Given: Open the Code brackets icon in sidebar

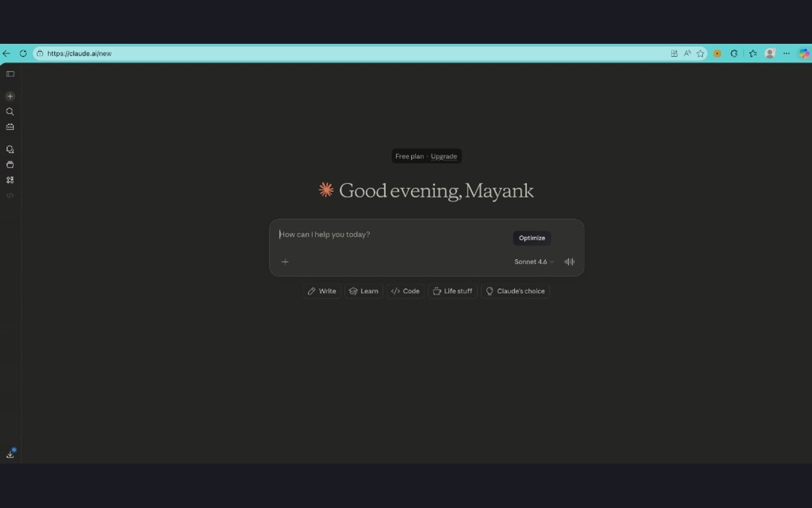Looking at the screenshot, I should [x=10, y=196].
